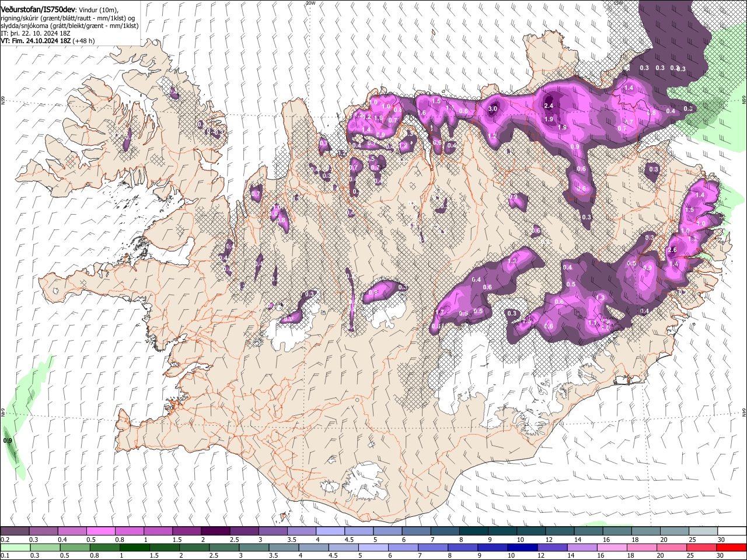Click the 0.9 value on the green rain patch at the map's western edge
The image size is (747, 560).
click(x=8, y=440)
